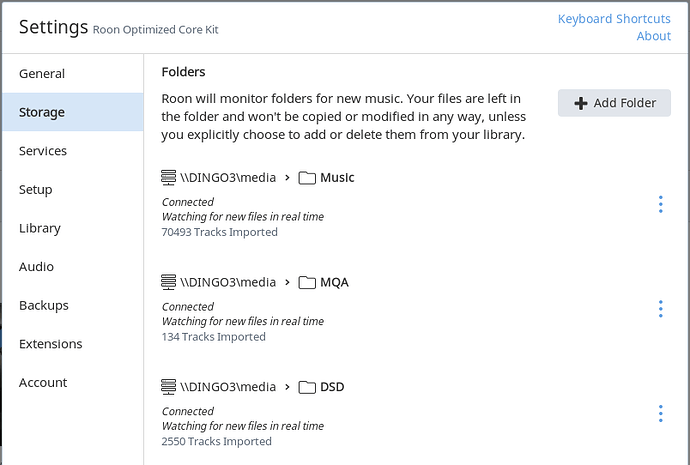This screenshot has width=690, height=465.
Task: Open the three-dot menu for Music folder
Action: click(661, 204)
